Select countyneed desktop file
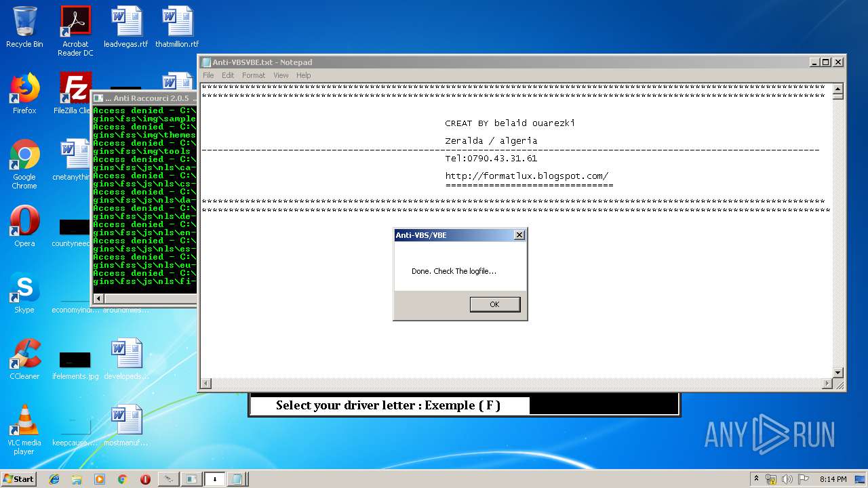 click(72, 231)
